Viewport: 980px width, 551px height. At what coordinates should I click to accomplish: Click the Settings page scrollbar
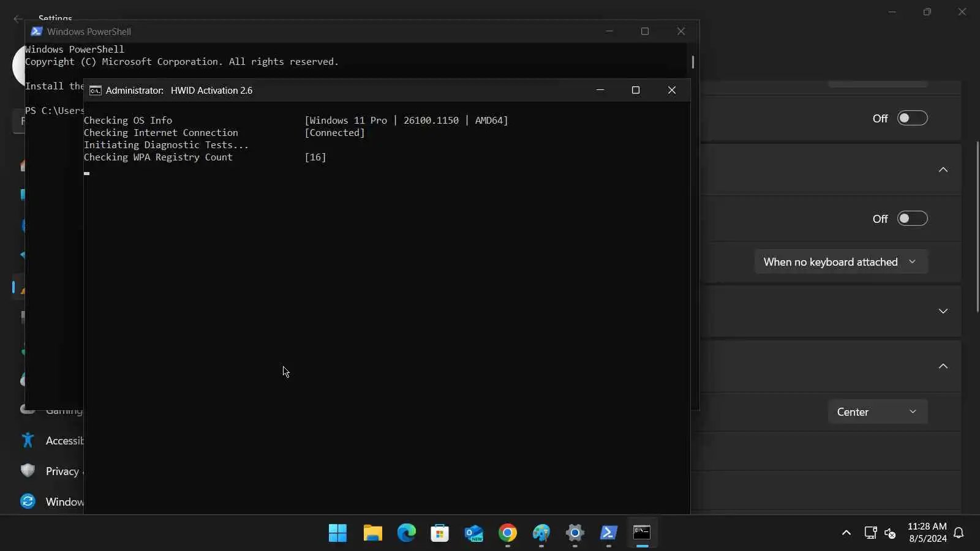978,227
